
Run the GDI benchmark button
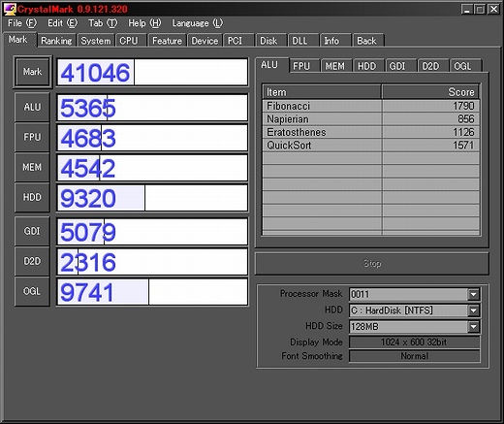coord(32,231)
